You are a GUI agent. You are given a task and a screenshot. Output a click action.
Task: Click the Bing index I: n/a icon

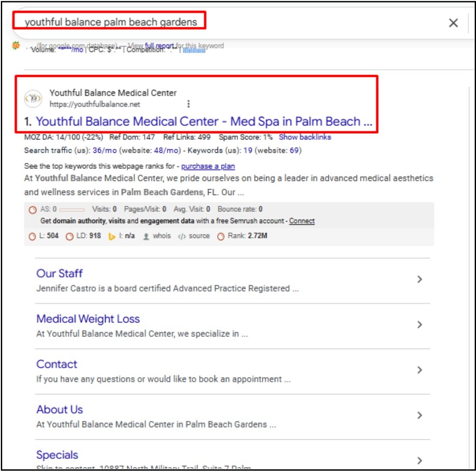(112, 237)
